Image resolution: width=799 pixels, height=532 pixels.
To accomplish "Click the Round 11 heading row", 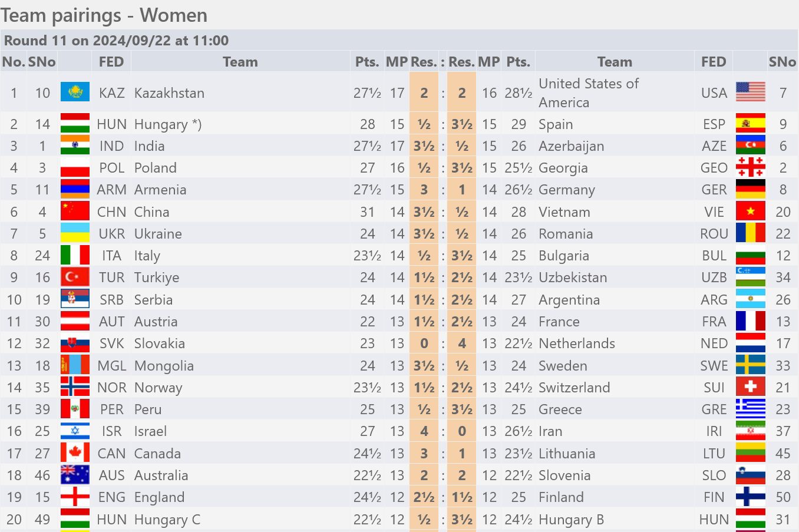I will [x=399, y=40].
